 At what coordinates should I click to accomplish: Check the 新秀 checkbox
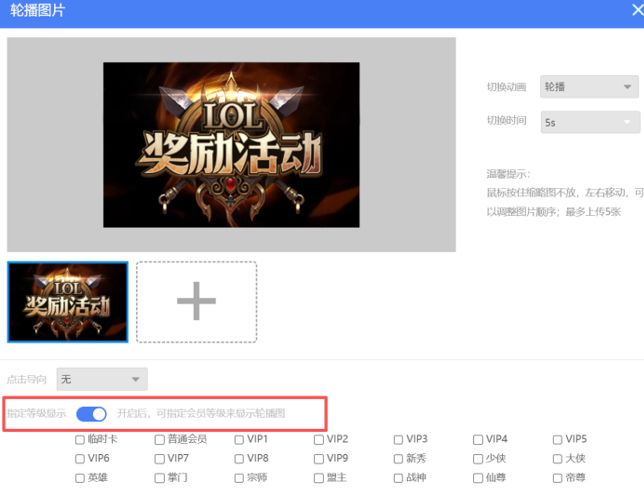tap(398, 459)
